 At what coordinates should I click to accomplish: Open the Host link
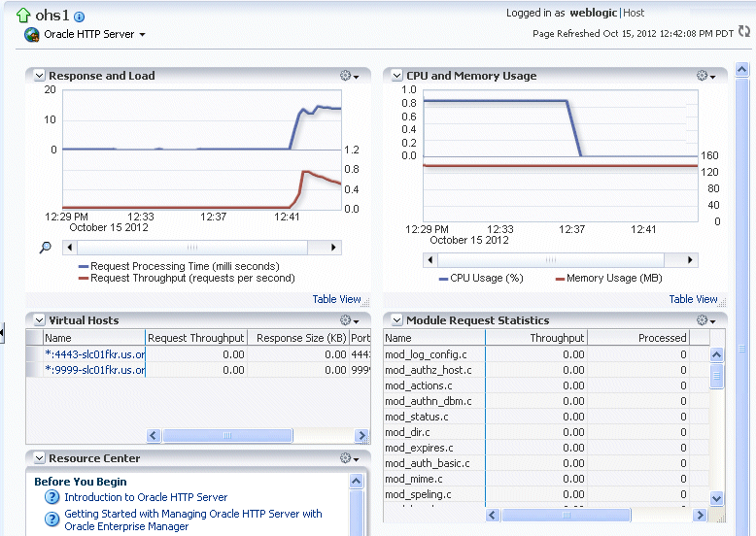(x=634, y=13)
